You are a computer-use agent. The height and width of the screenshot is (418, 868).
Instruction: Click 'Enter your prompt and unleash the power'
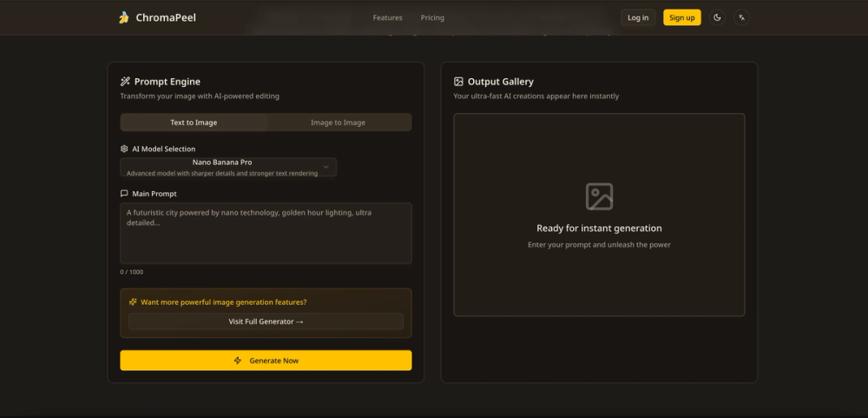click(599, 244)
